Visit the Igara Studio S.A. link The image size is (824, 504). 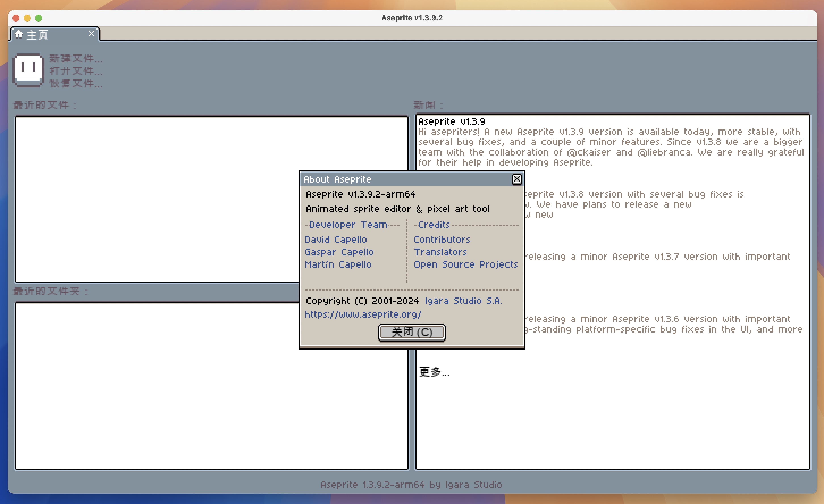pos(463,301)
